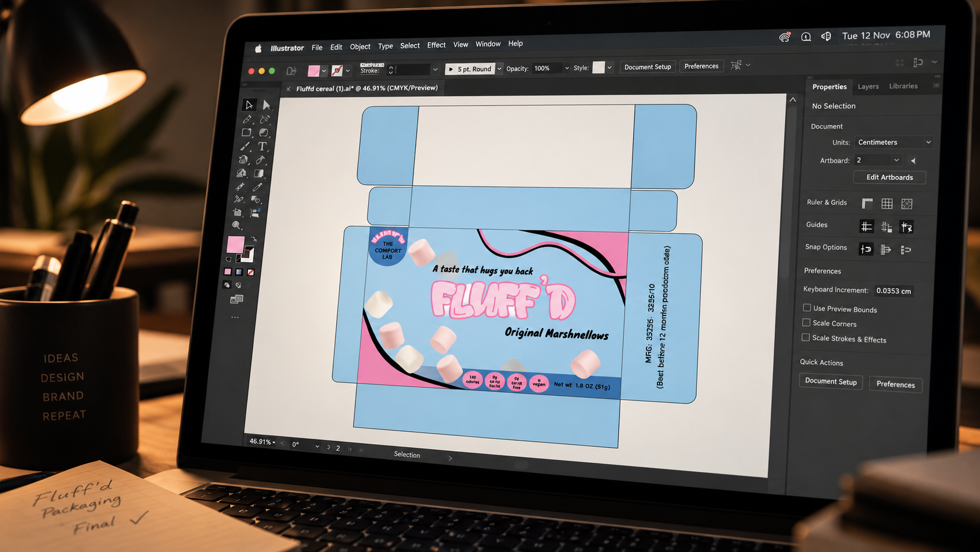The height and width of the screenshot is (552, 980).
Task: Open the Window menu
Action: click(488, 44)
